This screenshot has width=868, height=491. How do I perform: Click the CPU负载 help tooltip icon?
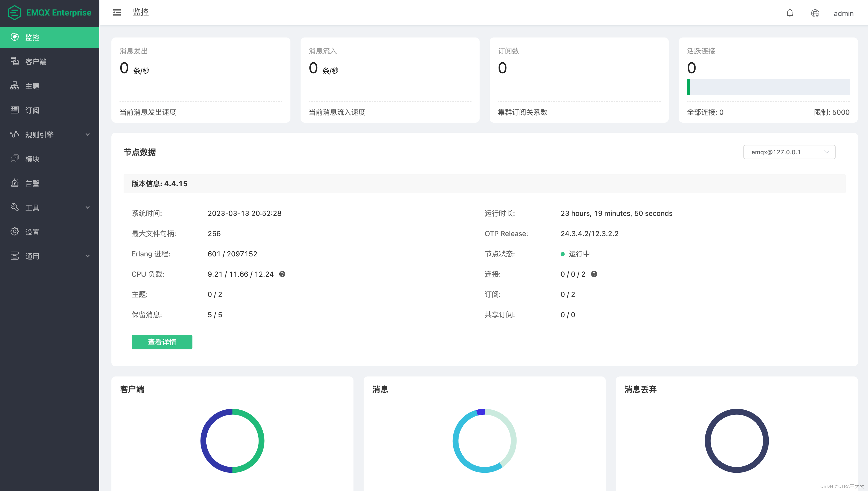pos(283,274)
